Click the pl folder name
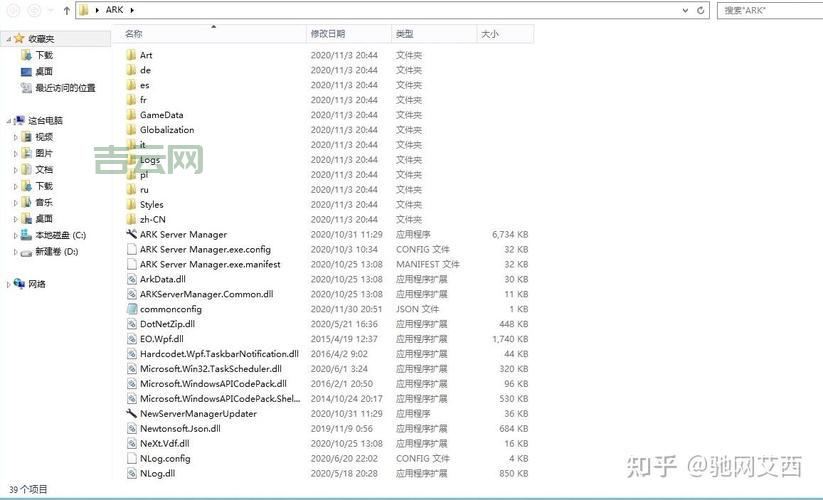The width and height of the screenshot is (823, 500). click(144, 175)
